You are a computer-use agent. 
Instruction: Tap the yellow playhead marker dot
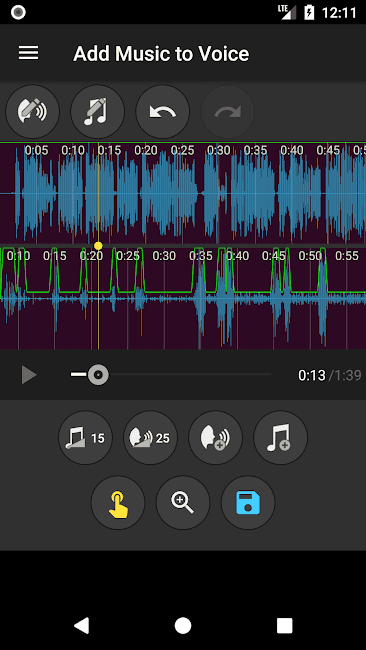[x=98, y=246]
